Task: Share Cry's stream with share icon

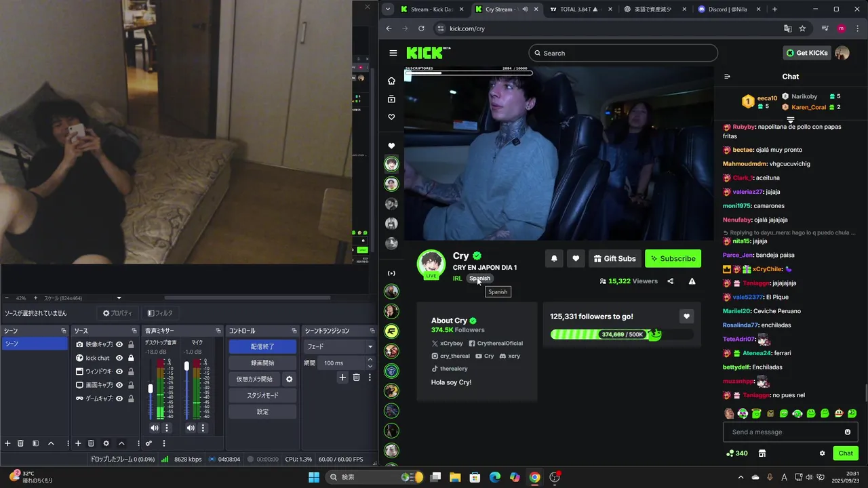Action: pos(671,281)
